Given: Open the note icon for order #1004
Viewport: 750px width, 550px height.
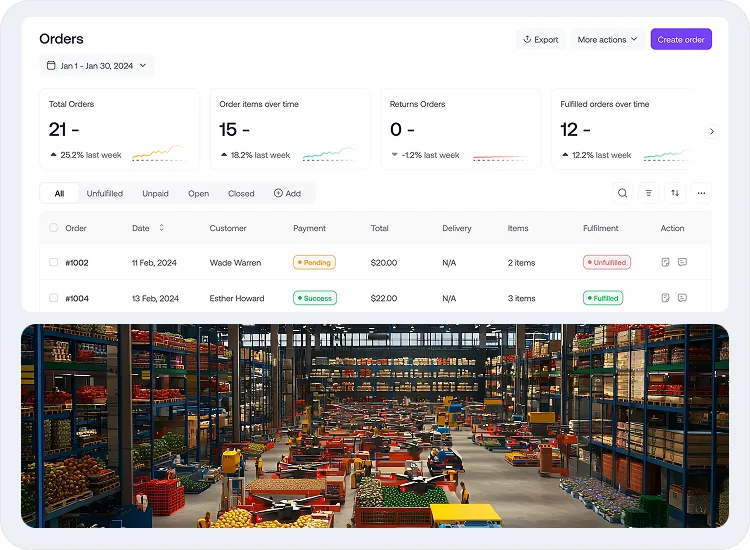Looking at the screenshot, I should [665, 298].
